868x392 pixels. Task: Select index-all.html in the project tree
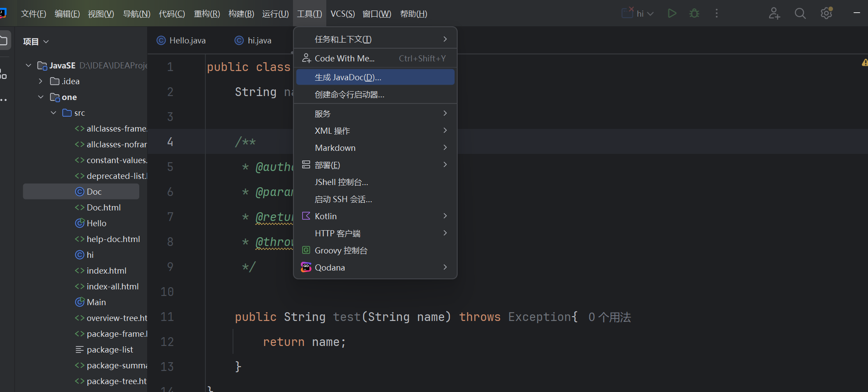click(113, 286)
